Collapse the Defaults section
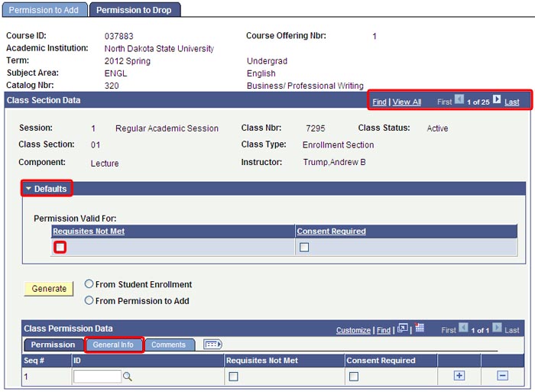This screenshot has height=392, width=535. pyautogui.click(x=46, y=189)
